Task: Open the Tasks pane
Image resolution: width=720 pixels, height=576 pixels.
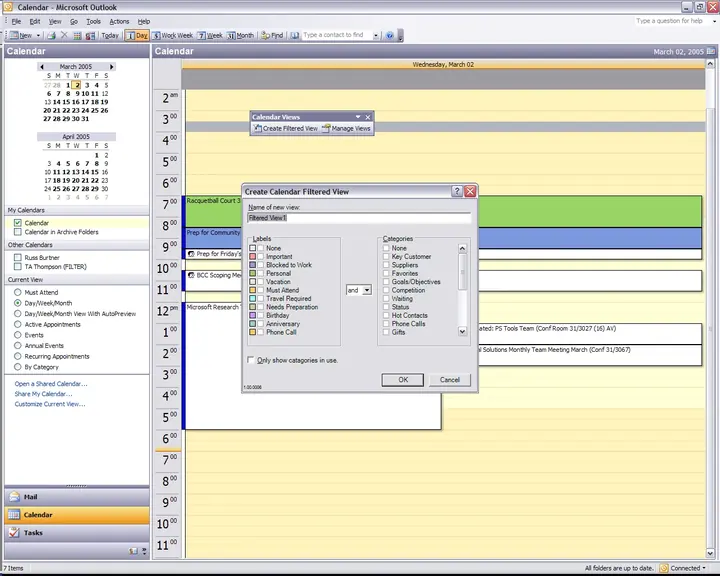Action: 77,533
